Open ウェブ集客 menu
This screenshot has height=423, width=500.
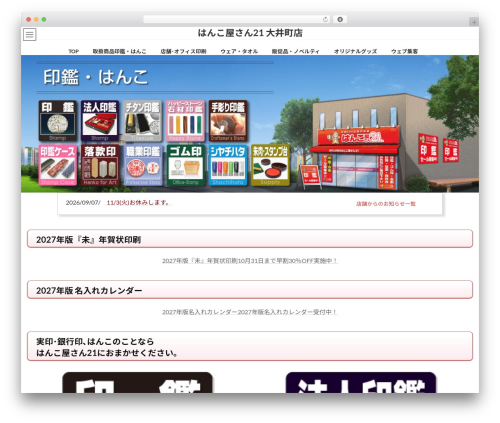[x=404, y=51]
